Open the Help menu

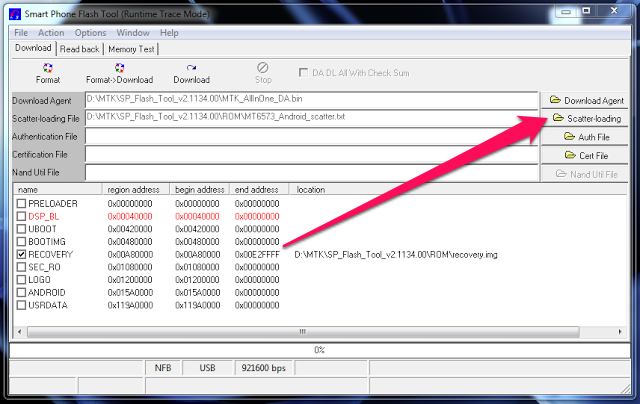[169, 33]
